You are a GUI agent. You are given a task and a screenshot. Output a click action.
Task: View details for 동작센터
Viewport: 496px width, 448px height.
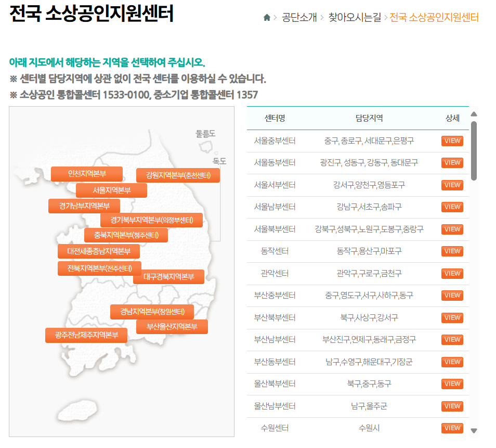click(x=452, y=251)
